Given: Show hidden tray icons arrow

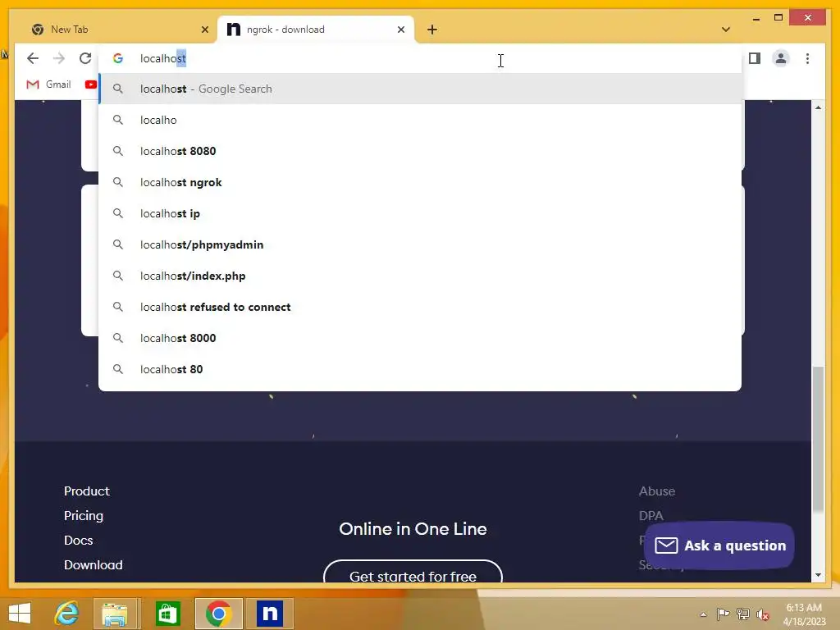Looking at the screenshot, I should point(703,614).
